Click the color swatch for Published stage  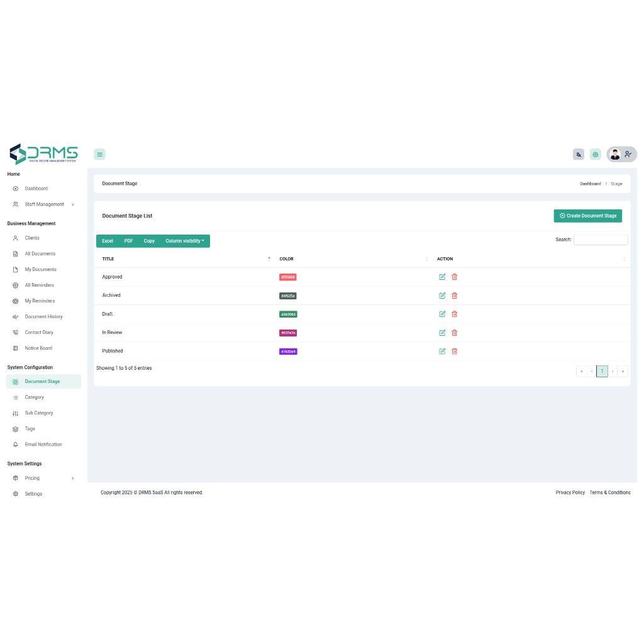point(288,351)
